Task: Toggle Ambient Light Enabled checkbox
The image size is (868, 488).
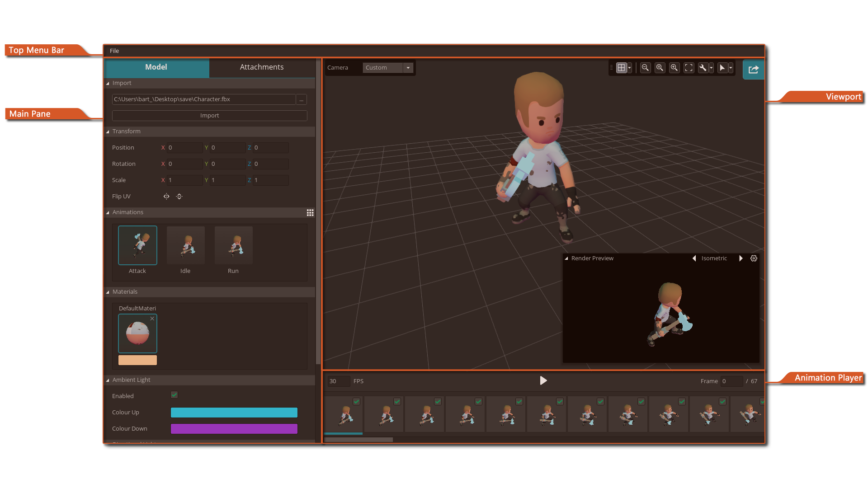Action: [174, 395]
